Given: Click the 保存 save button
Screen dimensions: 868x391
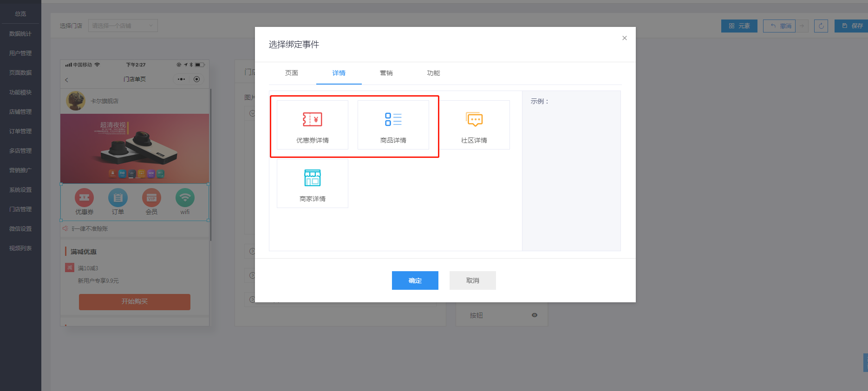Looking at the screenshot, I should click(x=852, y=26).
